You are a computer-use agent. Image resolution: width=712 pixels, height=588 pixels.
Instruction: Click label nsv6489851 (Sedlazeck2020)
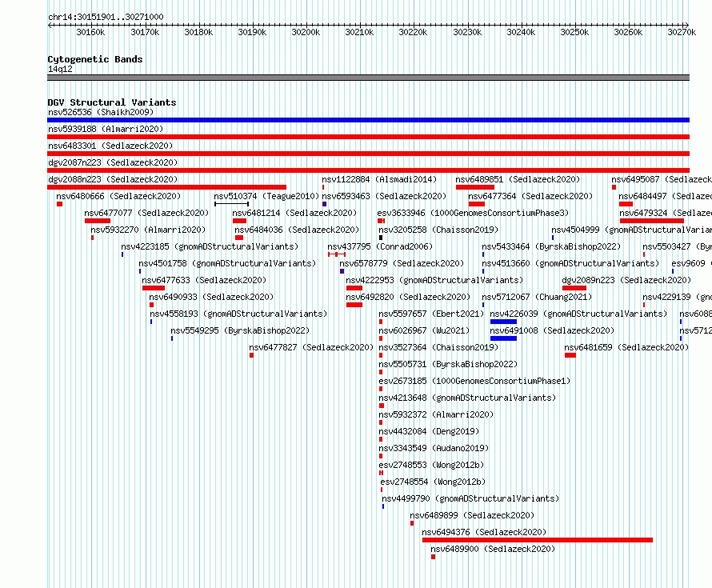click(518, 179)
